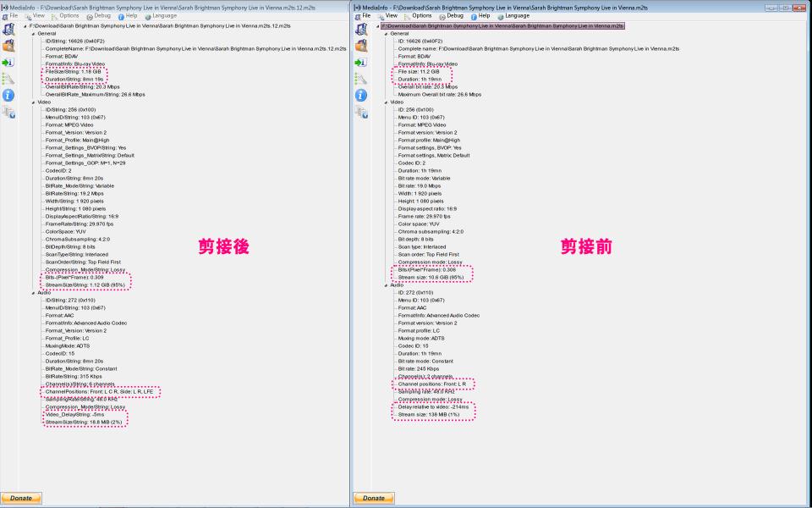
Task: Select 'ChannelPositions: Front: L C R, Side: L R, LFE' row
Action: (x=99, y=392)
